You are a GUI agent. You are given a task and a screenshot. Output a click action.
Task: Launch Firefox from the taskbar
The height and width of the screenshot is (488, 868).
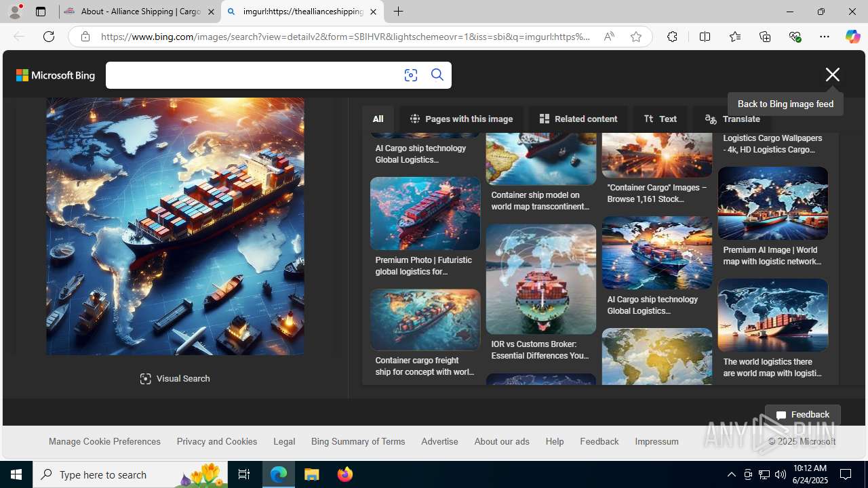click(x=345, y=474)
